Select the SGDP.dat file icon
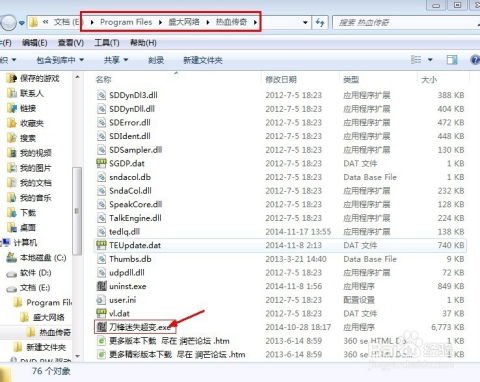Viewport: 480px width, 382px height. (101, 163)
